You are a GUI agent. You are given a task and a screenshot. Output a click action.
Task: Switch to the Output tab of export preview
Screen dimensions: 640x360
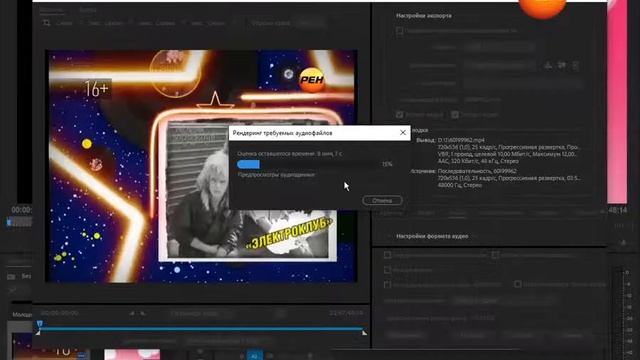[x=88, y=9]
